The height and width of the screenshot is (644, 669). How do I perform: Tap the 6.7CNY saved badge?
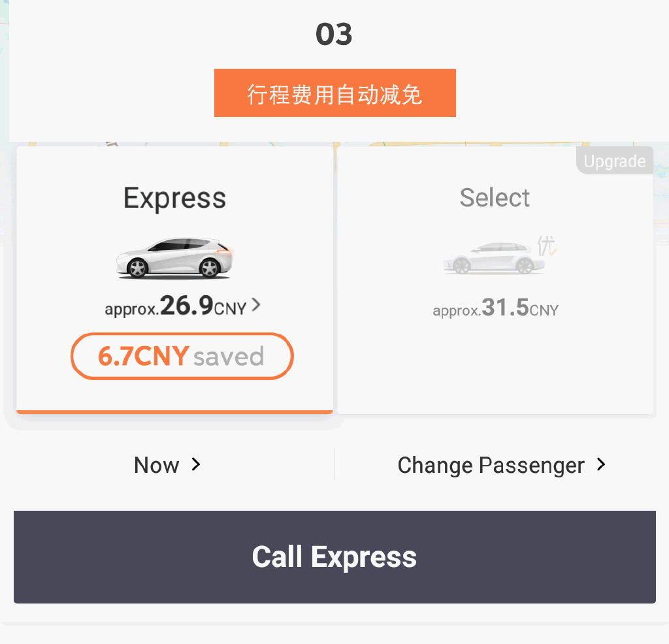tap(182, 356)
